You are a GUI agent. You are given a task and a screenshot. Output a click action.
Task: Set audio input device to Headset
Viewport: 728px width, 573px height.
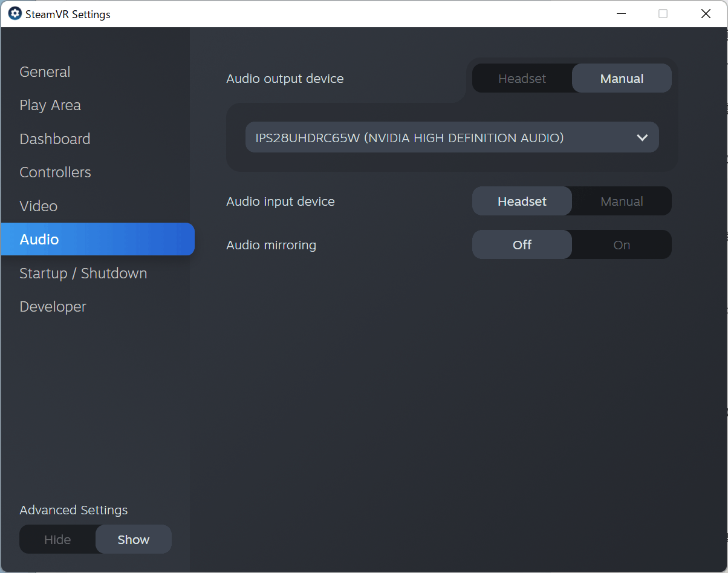pyautogui.click(x=522, y=201)
